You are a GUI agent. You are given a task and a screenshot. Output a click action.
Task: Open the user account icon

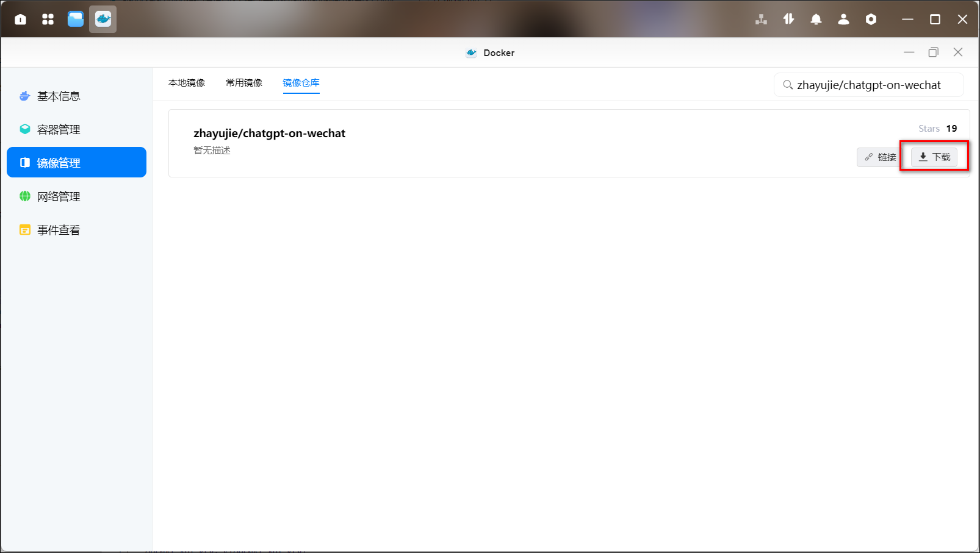pos(843,20)
